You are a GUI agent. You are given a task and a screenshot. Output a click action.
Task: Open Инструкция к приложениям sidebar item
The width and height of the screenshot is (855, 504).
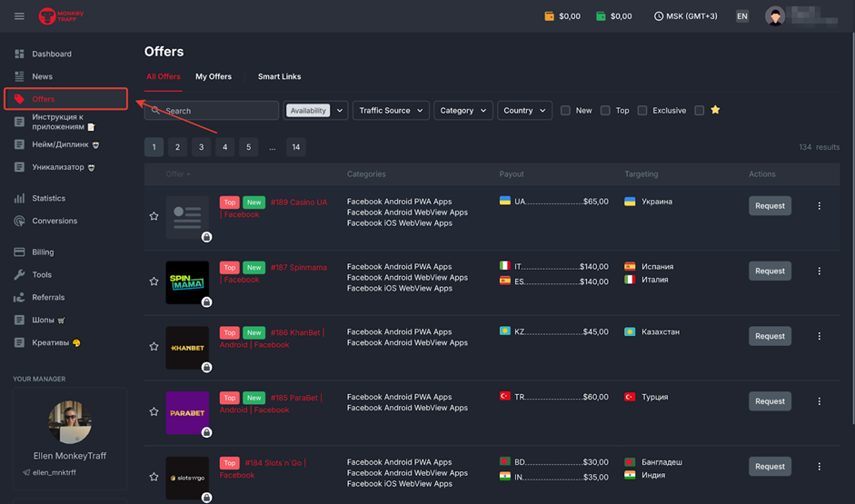click(64, 122)
